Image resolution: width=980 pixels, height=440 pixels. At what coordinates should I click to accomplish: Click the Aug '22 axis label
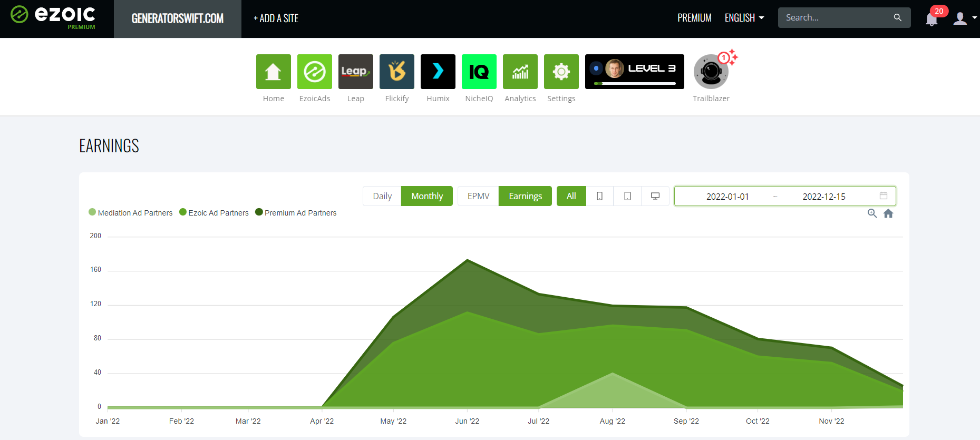[613, 421]
